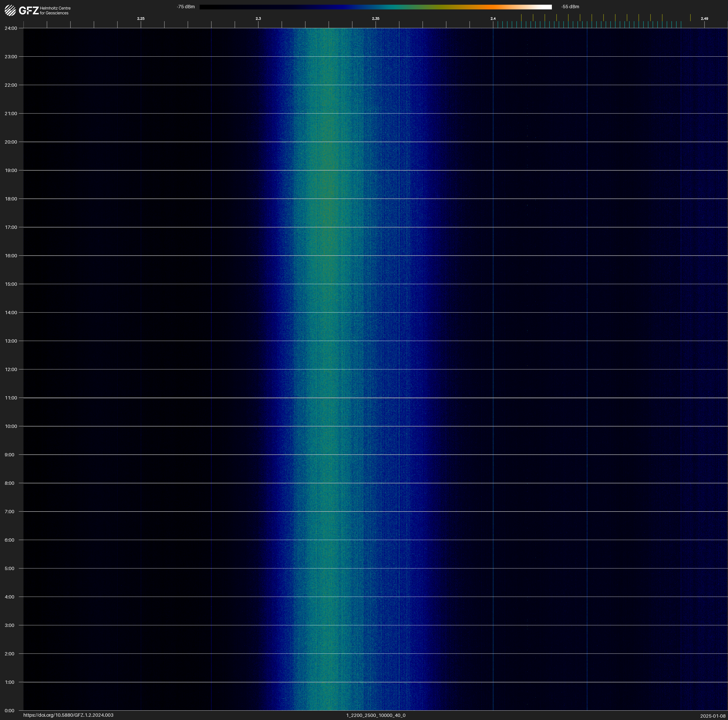Click the 0:00 time axis label
This screenshot has width=728, height=720.
[x=9, y=711]
